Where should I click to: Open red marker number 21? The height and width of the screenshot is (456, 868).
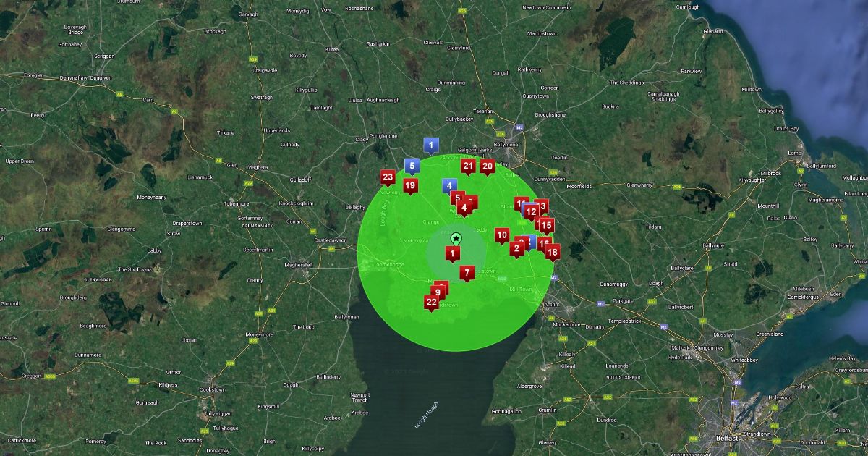coord(468,166)
